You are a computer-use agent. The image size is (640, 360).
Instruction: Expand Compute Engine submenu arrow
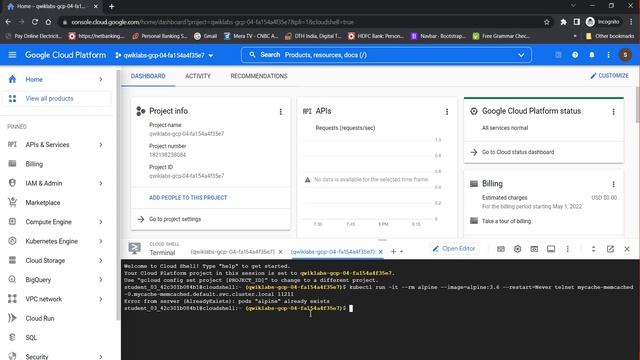click(x=100, y=222)
